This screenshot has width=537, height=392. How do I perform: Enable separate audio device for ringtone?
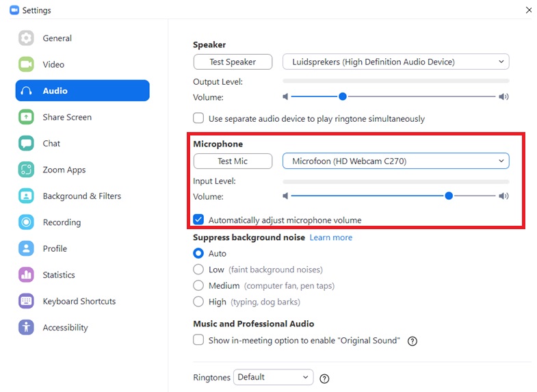point(198,118)
